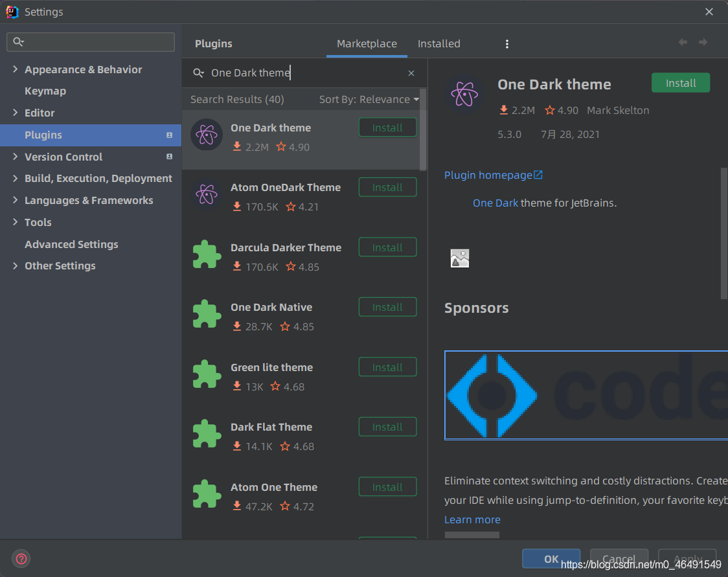Click the green Install button in details
The image size is (728, 577).
[x=681, y=83]
